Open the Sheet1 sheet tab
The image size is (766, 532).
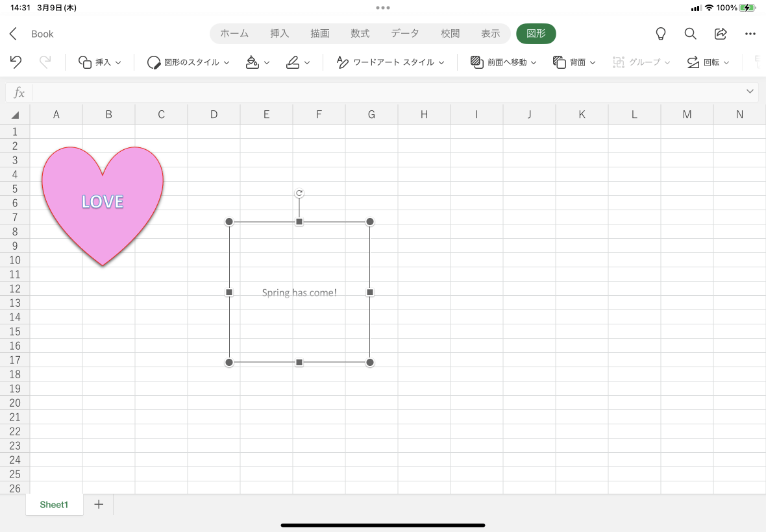(55, 505)
